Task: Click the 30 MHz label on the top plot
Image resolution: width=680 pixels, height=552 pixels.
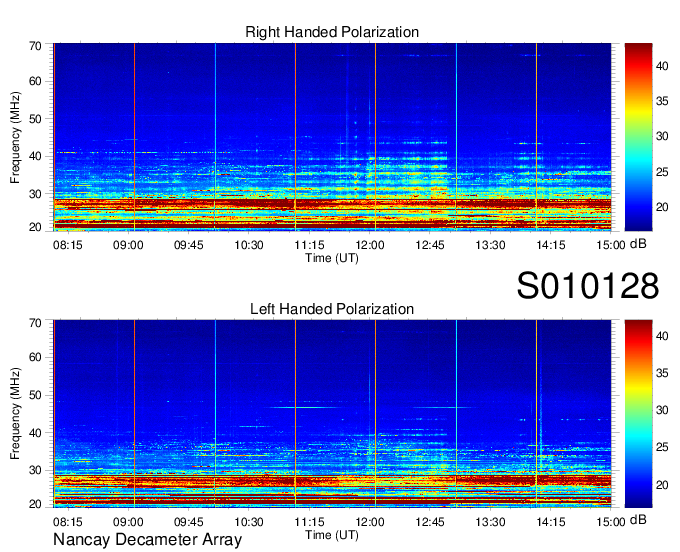Action: pyautogui.click(x=35, y=194)
